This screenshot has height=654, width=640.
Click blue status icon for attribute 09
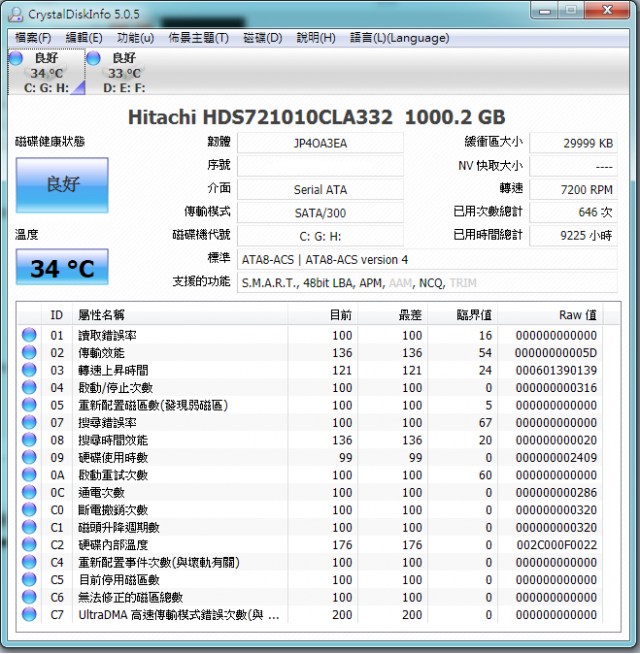(x=29, y=458)
